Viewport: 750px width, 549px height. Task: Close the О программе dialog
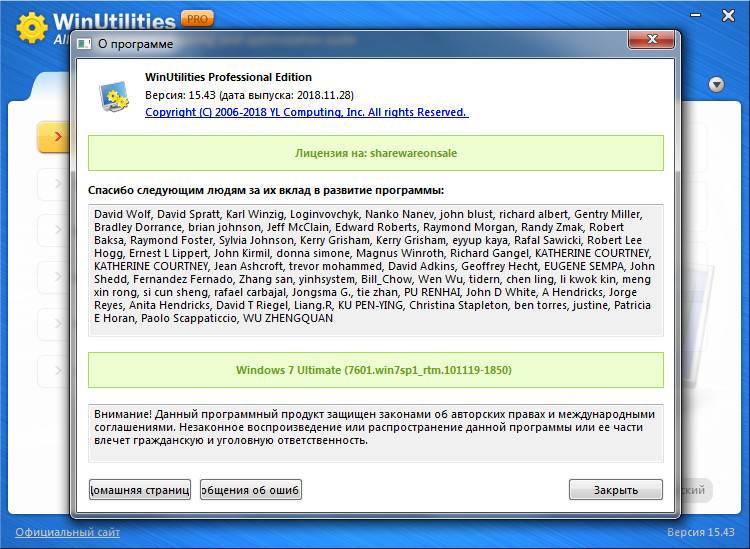point(652,39)
